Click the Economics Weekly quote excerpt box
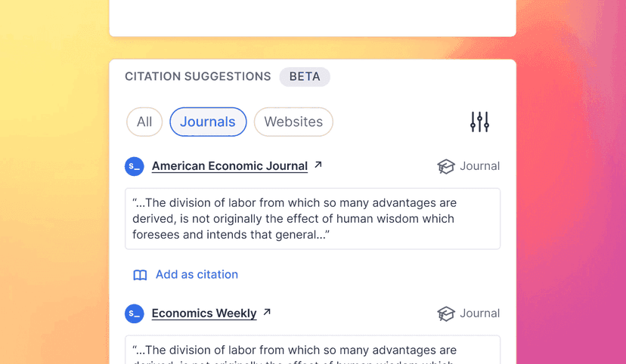Viewport: 626px width, 364px height. [312, 350]
